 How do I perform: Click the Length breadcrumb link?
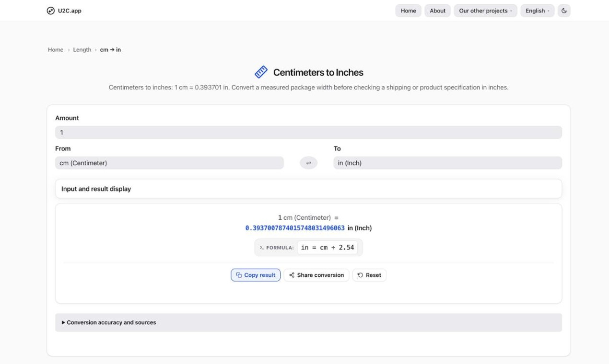pos(82,50)
